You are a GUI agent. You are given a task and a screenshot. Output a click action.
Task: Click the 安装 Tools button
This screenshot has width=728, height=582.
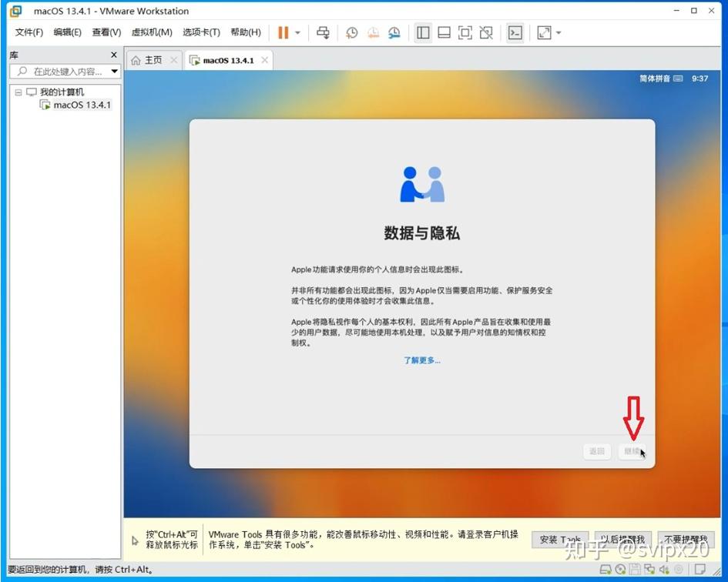point(560,540)
